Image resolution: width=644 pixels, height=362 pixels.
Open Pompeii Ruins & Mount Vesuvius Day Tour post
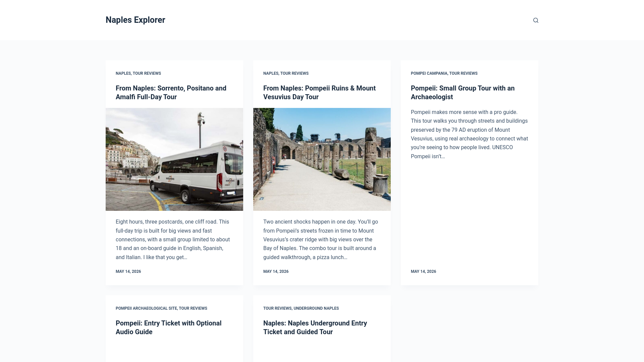pos(319,93)
